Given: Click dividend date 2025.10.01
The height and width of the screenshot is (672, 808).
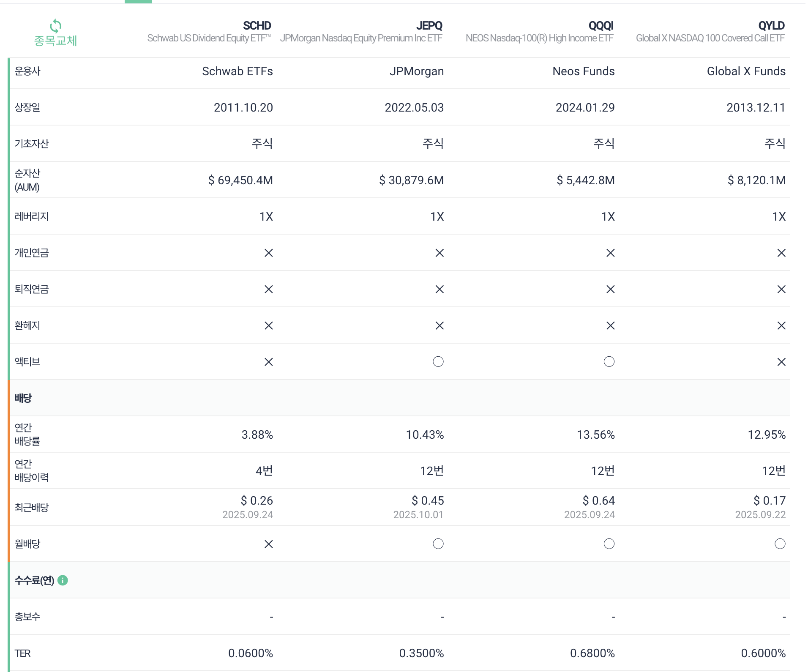Looking at the screenshot, I should click(418, 514).
